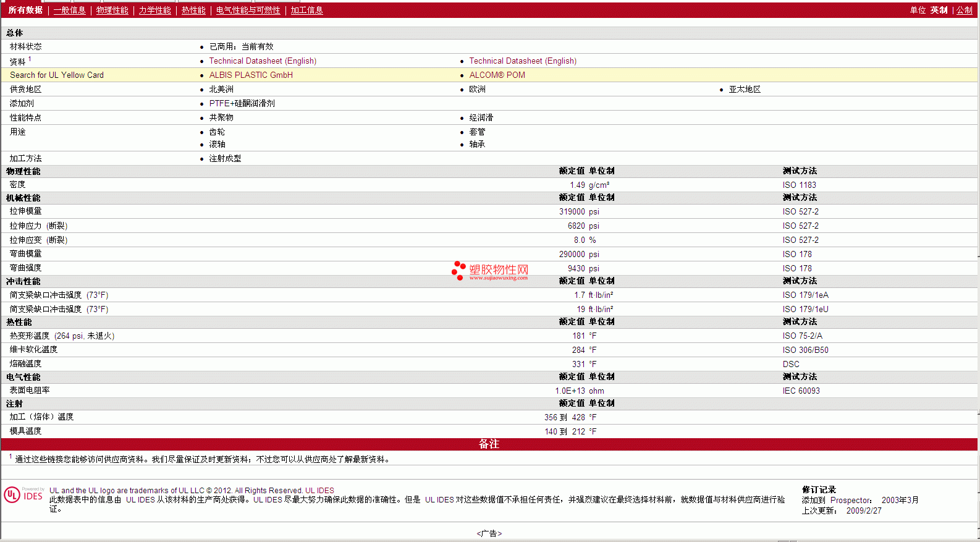The image size is (980, 542).
Task: Click the red dots watermark logo
Action: 458,270
